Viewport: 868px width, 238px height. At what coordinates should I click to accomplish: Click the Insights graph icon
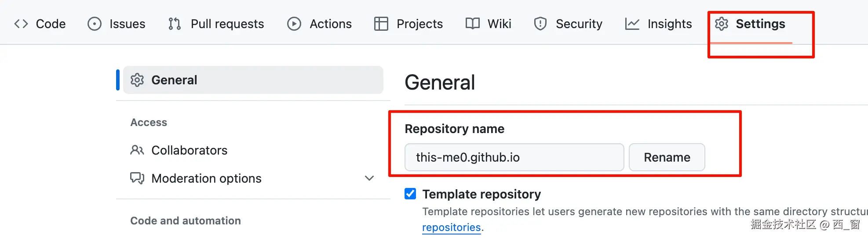(632, 24)
